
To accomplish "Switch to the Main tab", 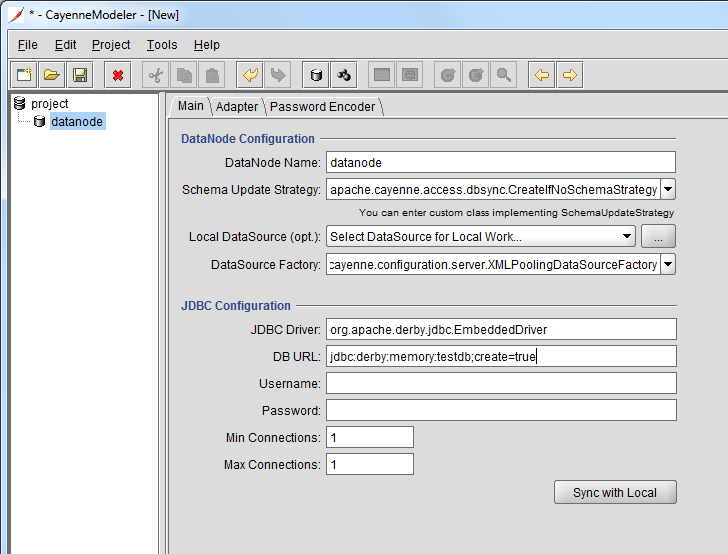I will (190, 106).
